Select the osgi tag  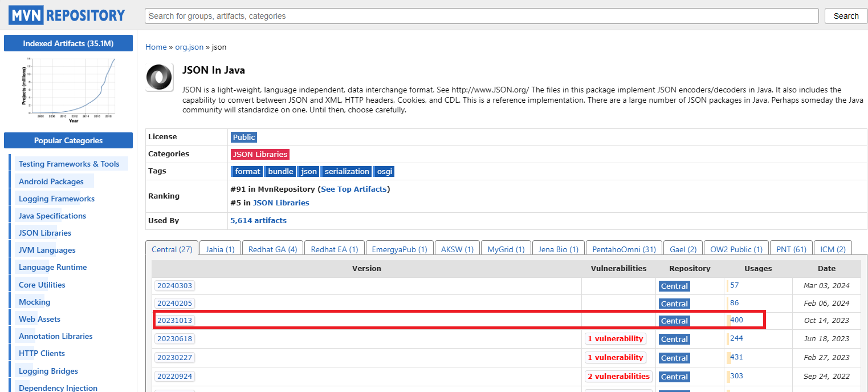point(384,171)
